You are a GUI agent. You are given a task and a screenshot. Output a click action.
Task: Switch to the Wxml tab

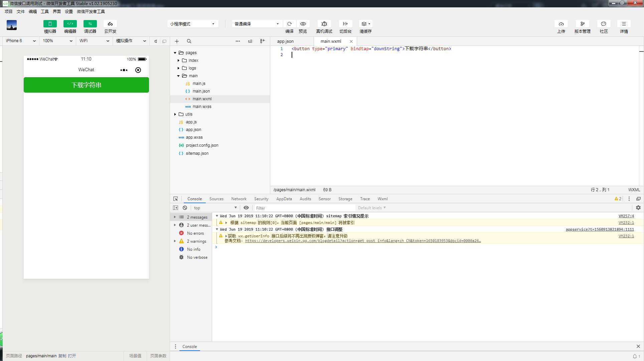click(382, 199)
